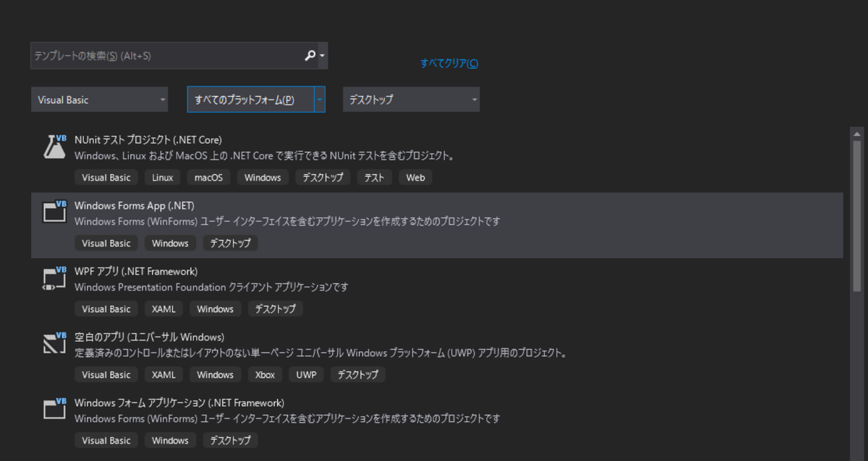This screenshot has width=868, height=461.
Task: Click Visual Basic tag on Windows Forms App (.NET)
Action: tap(106, 243)
